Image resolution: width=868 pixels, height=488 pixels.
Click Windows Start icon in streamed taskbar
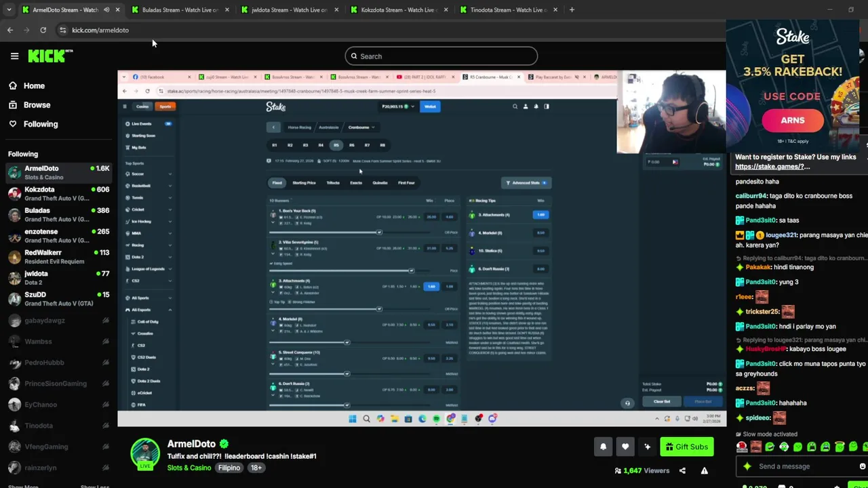(353, 419)
